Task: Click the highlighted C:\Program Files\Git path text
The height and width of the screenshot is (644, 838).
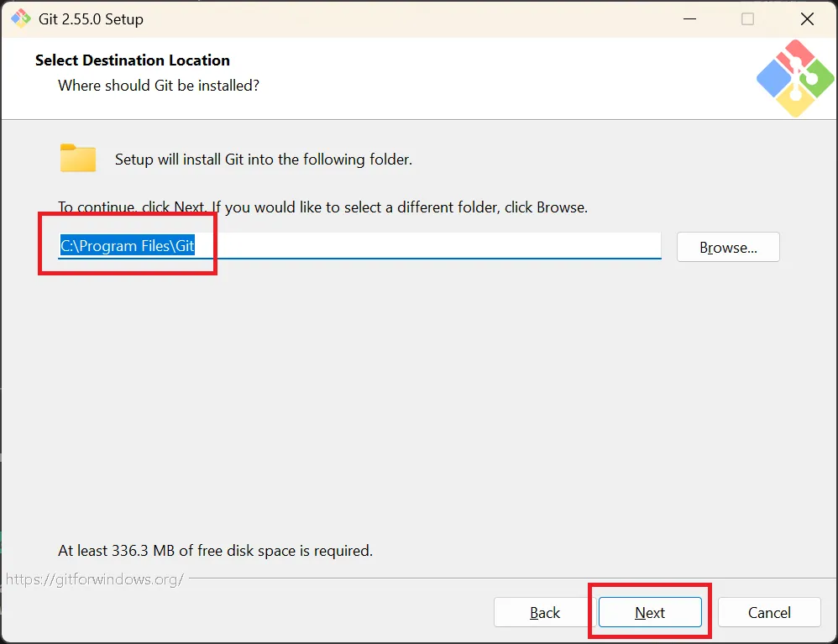Action: [127, 246]
